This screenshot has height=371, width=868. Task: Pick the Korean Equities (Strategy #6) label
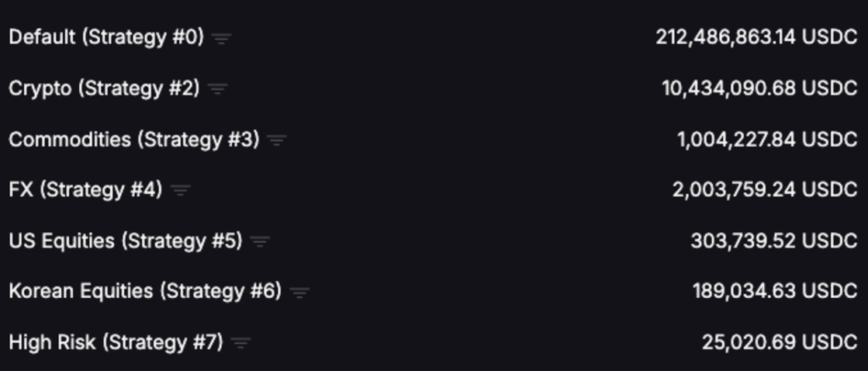point(144,292)
